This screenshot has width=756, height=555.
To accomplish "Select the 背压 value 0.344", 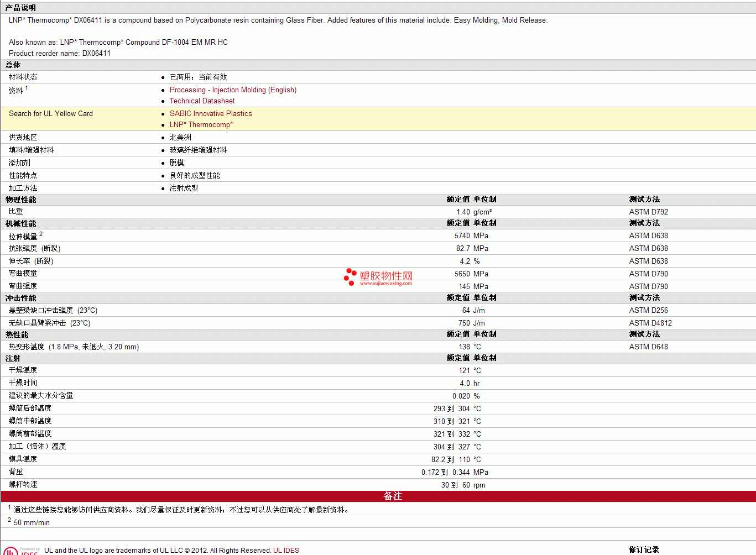I will [x=461, y=473].
